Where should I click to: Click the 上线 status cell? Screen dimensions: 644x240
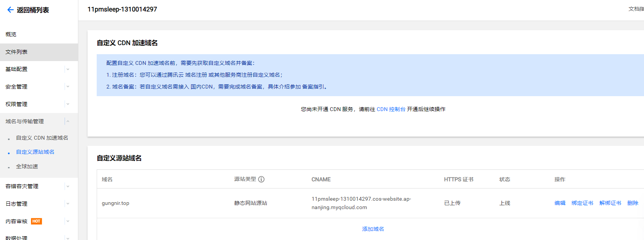pyautogui.click(x=504, y=203)
